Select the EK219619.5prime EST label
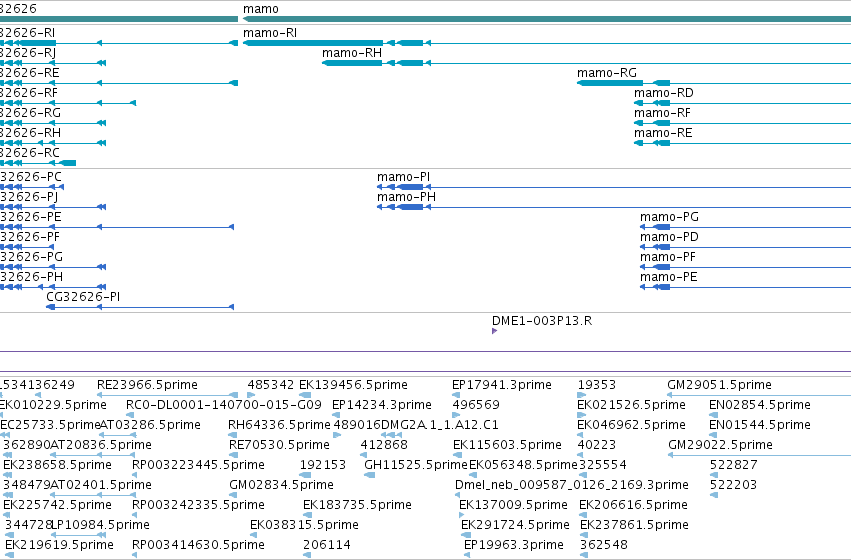 [x=59, y=545]
